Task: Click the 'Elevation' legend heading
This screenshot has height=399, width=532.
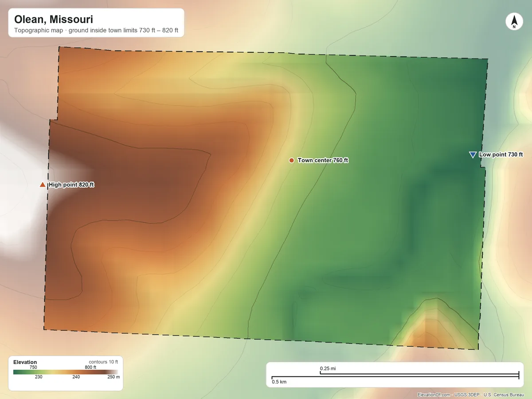Action: tap(25, 362)
